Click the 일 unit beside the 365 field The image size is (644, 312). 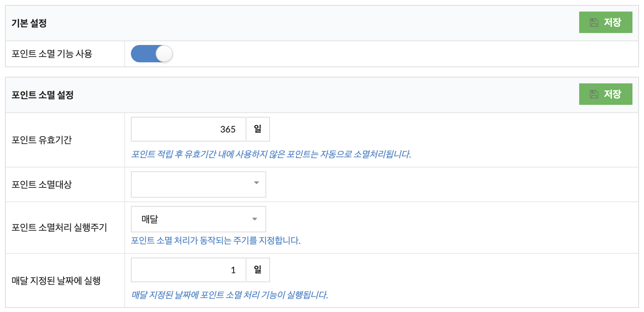258,129
